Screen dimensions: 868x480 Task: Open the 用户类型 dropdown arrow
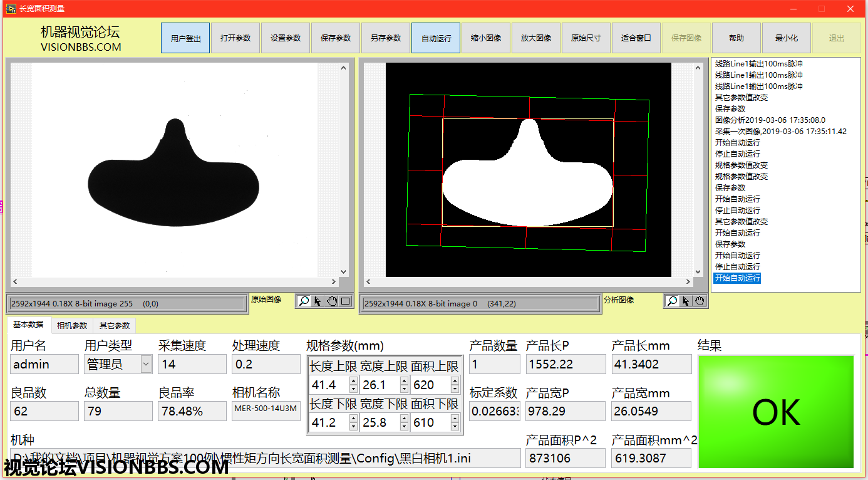tap(147, 364)
